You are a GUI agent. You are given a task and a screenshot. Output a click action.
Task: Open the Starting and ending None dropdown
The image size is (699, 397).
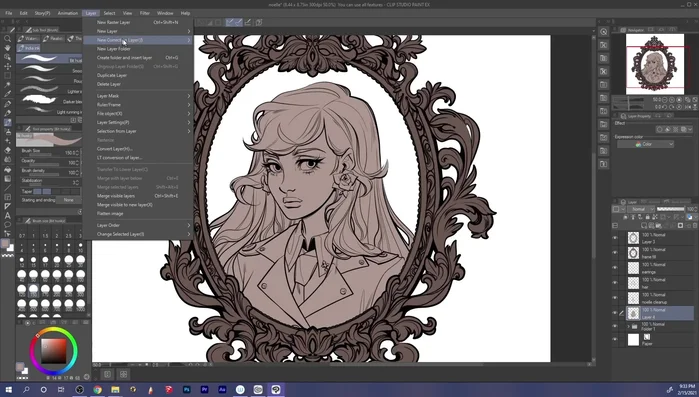pyautogui.click(x=70, y=200)
